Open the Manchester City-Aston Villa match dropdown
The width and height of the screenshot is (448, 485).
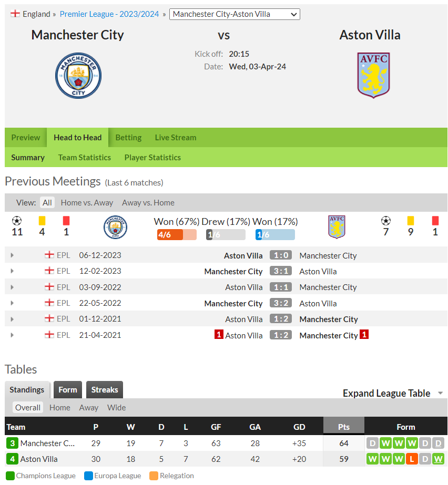click(x=235, y=14)
